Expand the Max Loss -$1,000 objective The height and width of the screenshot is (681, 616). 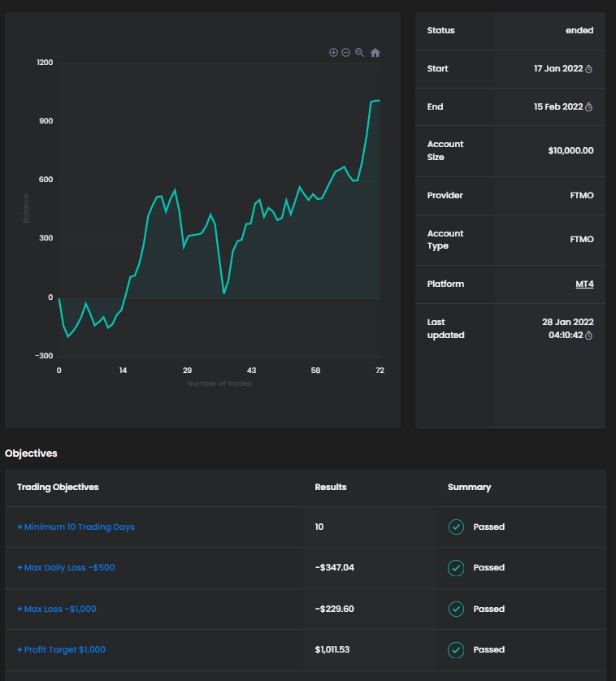click(x=57, y=609)
